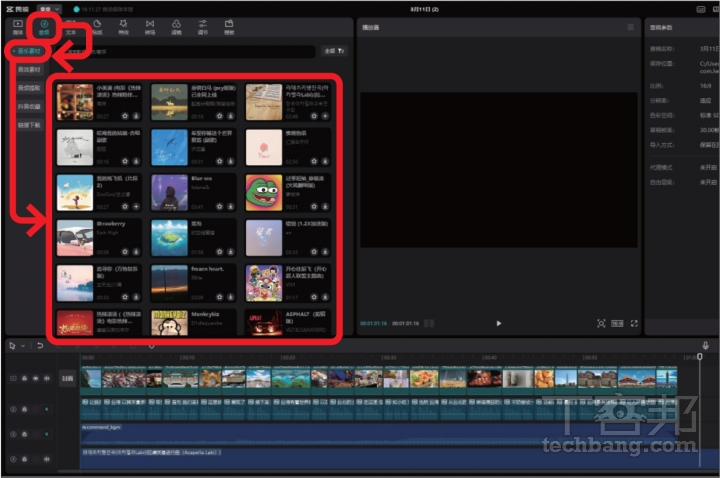Favorite the Blue sea track
The height and width of the screenshot is (478, 720).
coord(219,207)
